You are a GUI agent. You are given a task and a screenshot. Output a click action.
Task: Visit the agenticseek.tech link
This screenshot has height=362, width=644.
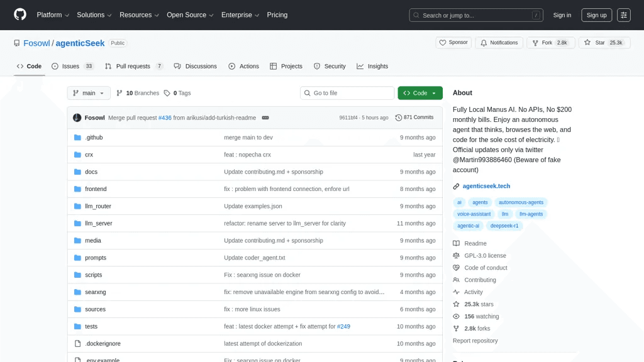[x=486, y=186]
